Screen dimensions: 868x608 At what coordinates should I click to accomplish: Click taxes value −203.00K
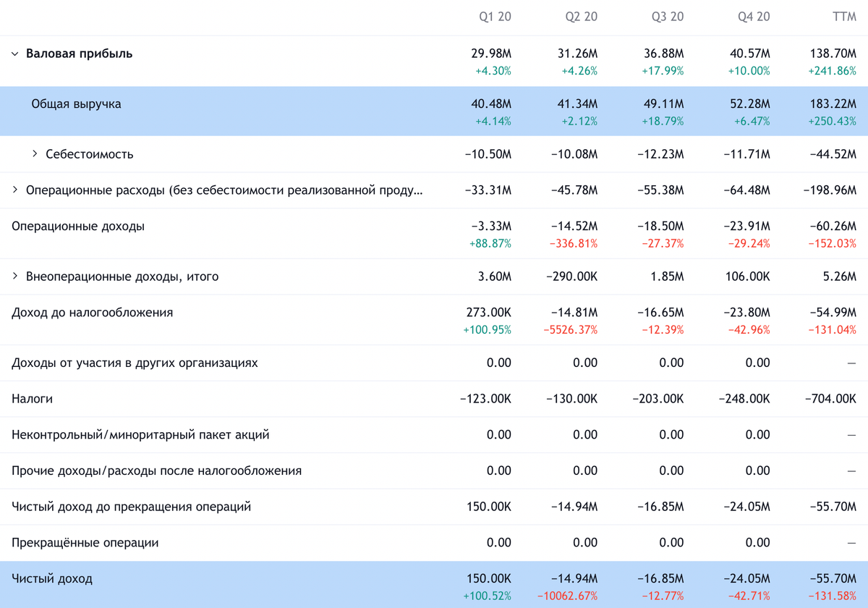click(x=658, y=399)
